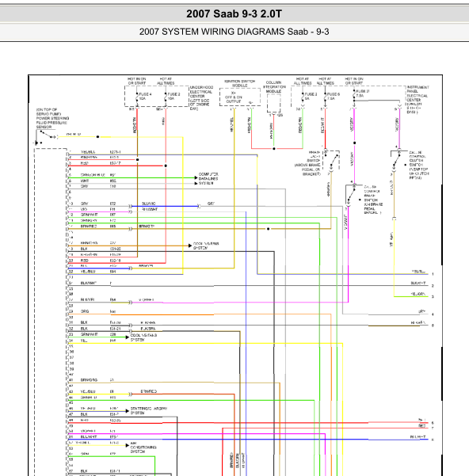Click the Instrument Panel Electrical Center label

pyautogui.click(x=418, y=100)
